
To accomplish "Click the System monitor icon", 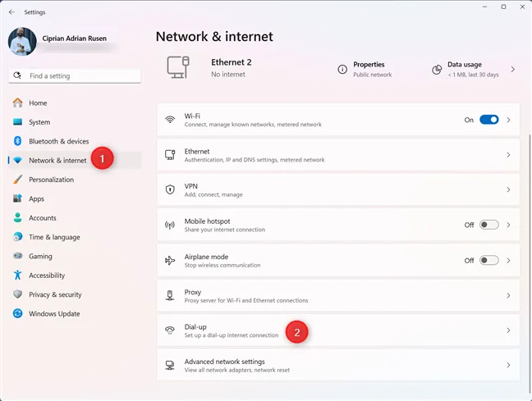I will pyautogui.click(x=17, y=122).
